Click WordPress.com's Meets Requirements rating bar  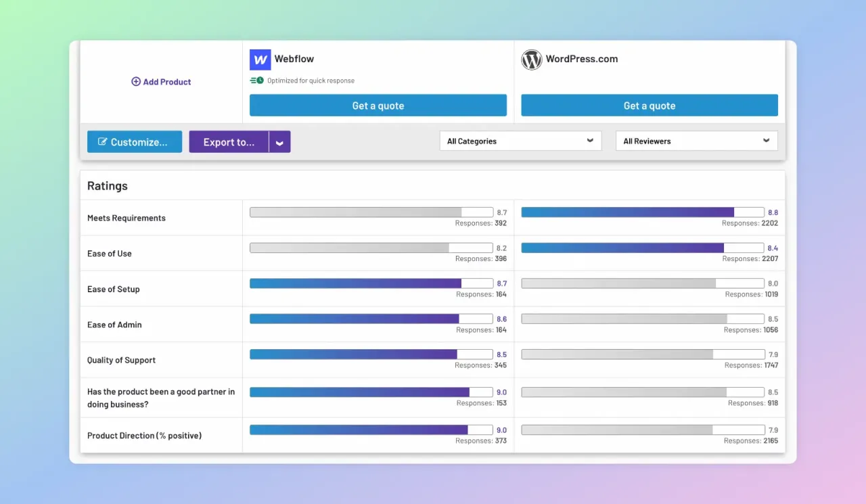point(641,212)
